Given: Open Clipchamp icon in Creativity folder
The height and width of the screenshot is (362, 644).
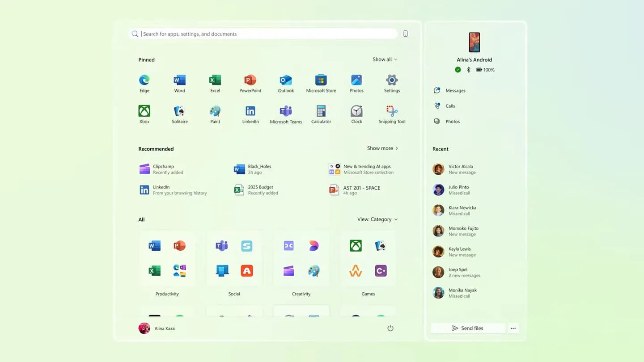Looking at the screenshot, I should click(x=289, y=271).
